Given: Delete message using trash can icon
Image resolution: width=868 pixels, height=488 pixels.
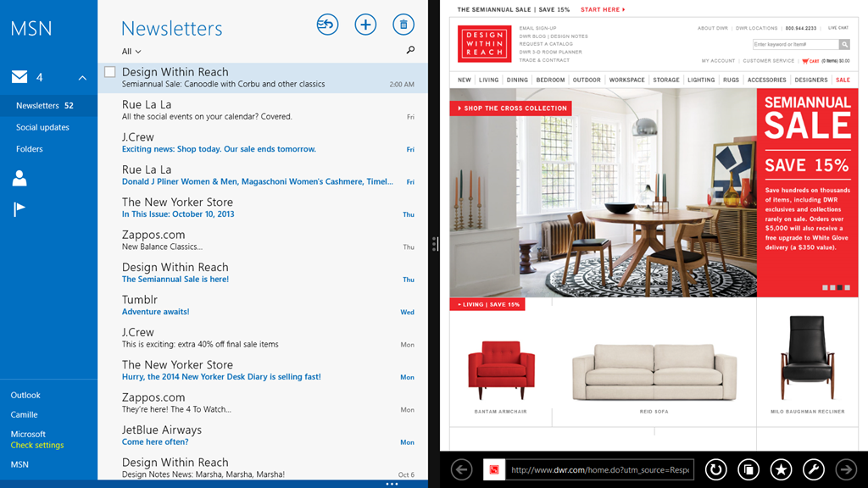Looking at the screenshot, I should 403,25.
